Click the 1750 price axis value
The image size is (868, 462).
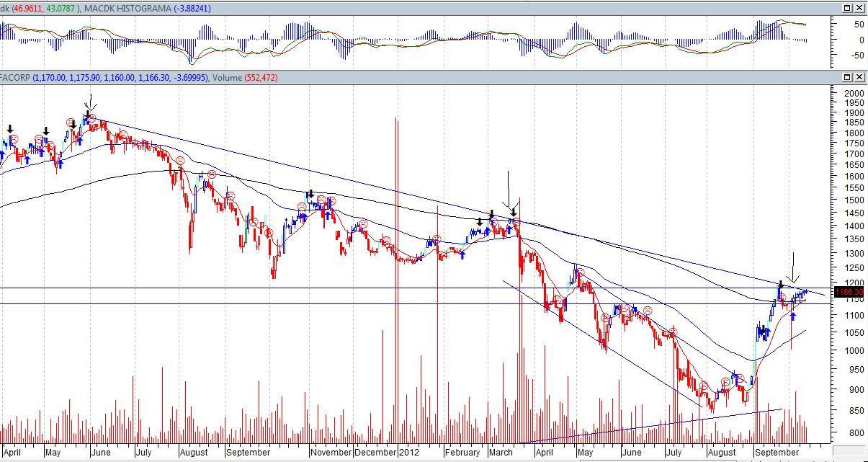coord(854,144)
